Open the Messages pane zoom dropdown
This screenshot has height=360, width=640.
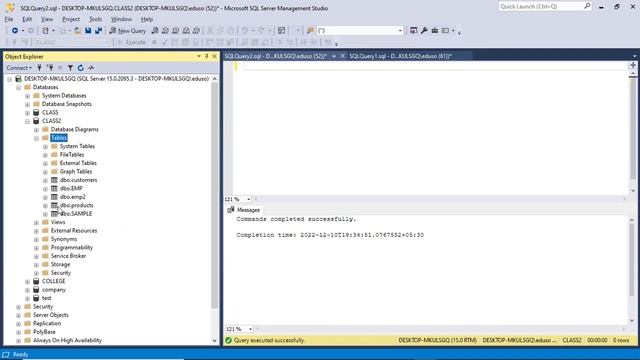point(250,329)
